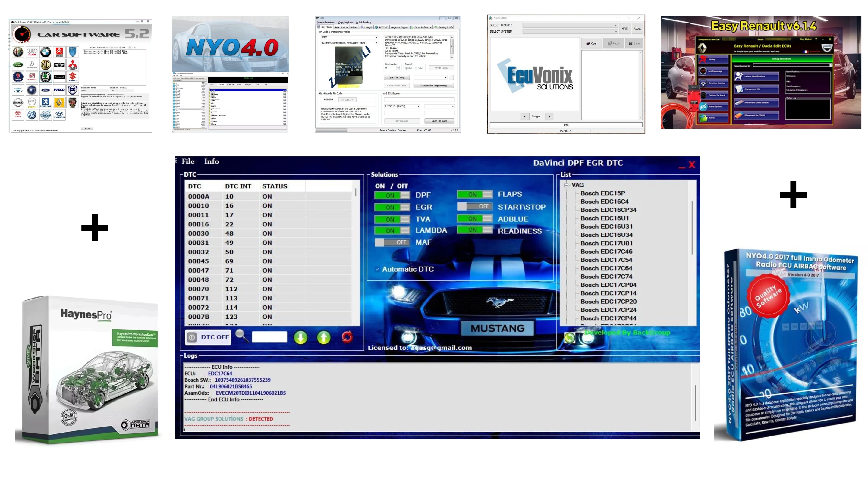Screen dimensions: 868x488
Task: Click the DTC search input field
Action: click(x=269, y=337)
